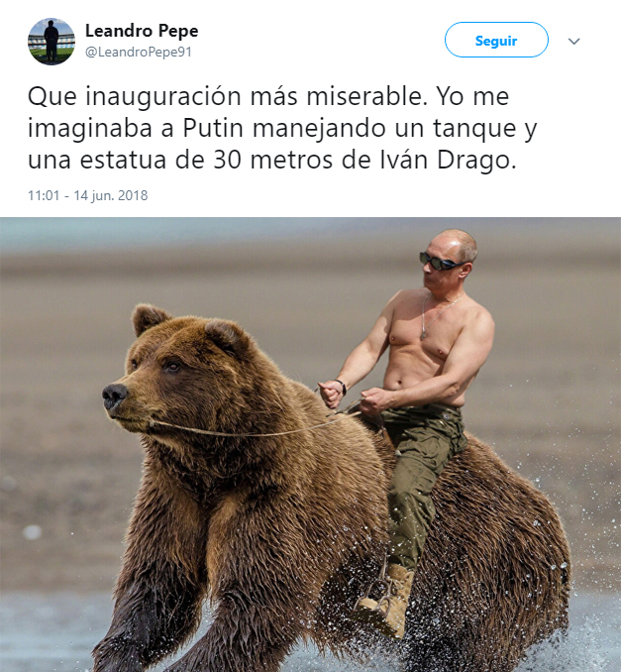Click the Seguir follow button

click(x=496, y=40)
